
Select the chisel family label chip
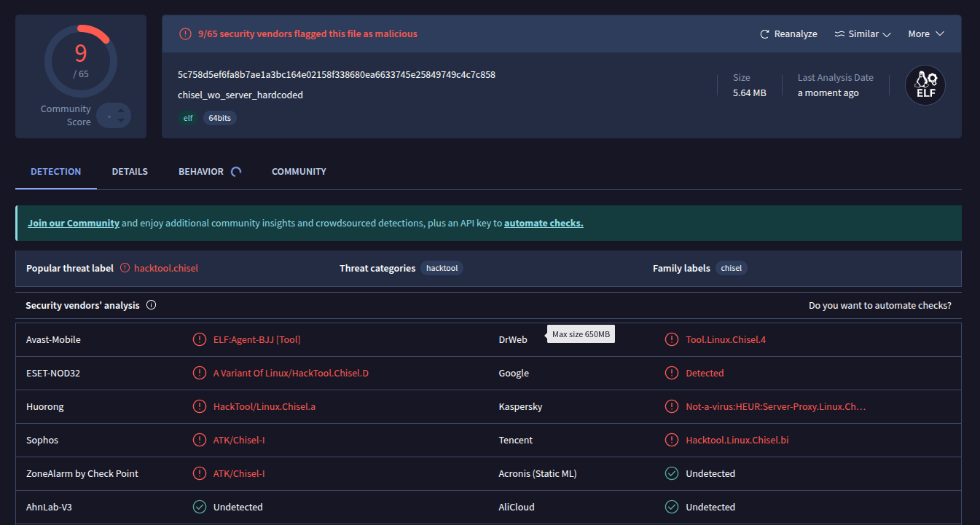[731, 268]
